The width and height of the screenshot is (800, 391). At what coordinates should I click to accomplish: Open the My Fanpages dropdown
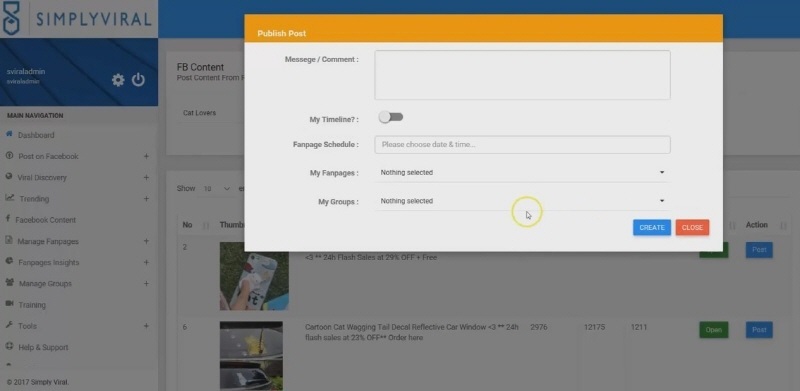point(522,173)
